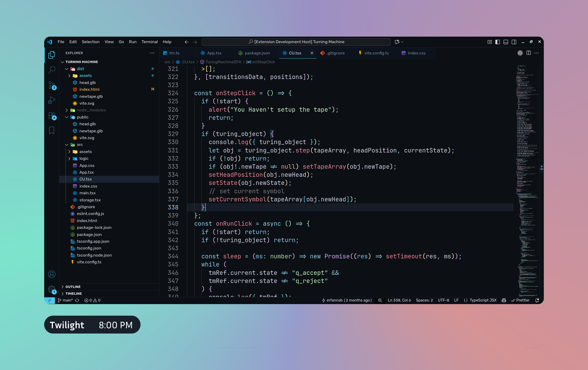Open the Terminal menu

pyautogui.click(x=149, y=42)
